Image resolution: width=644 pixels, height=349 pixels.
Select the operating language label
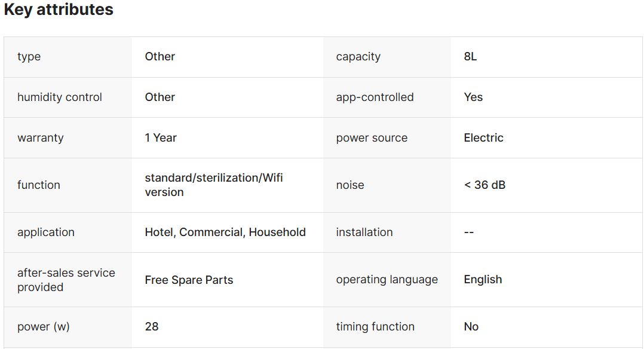387,280
